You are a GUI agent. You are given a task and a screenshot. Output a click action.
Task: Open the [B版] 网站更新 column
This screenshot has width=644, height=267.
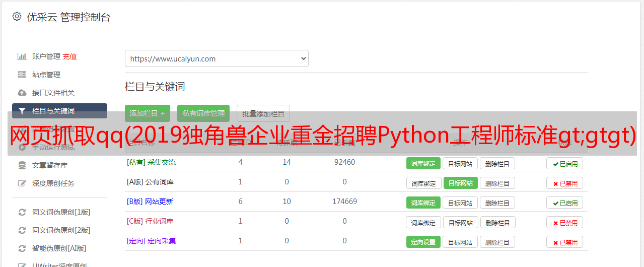150,202
